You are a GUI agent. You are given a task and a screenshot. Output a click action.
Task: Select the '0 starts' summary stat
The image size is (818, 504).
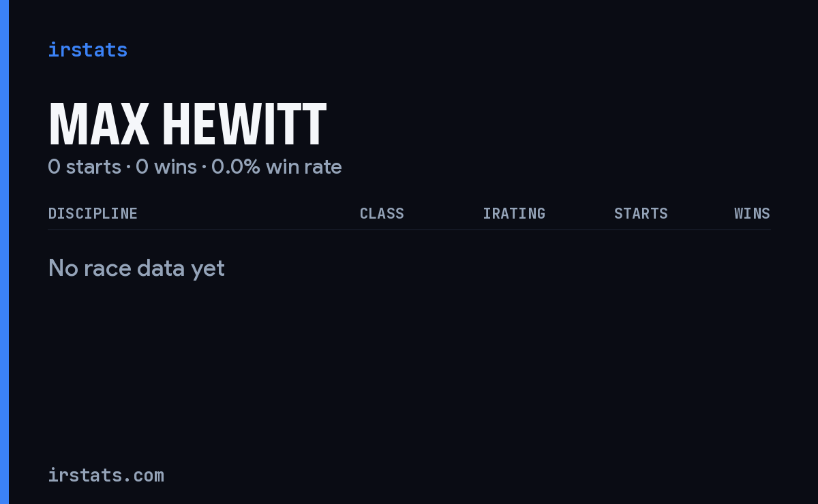point(85,167)
